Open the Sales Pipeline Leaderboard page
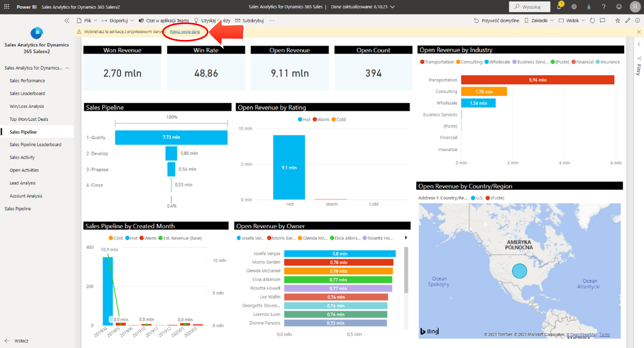Screen dimensions: 644x348 click(35, 144)
